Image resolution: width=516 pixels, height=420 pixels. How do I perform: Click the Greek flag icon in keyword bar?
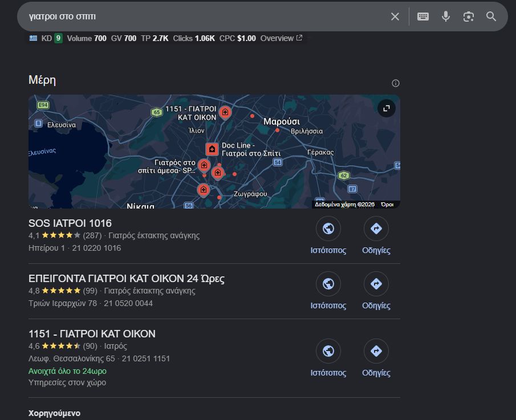[33, 38]
